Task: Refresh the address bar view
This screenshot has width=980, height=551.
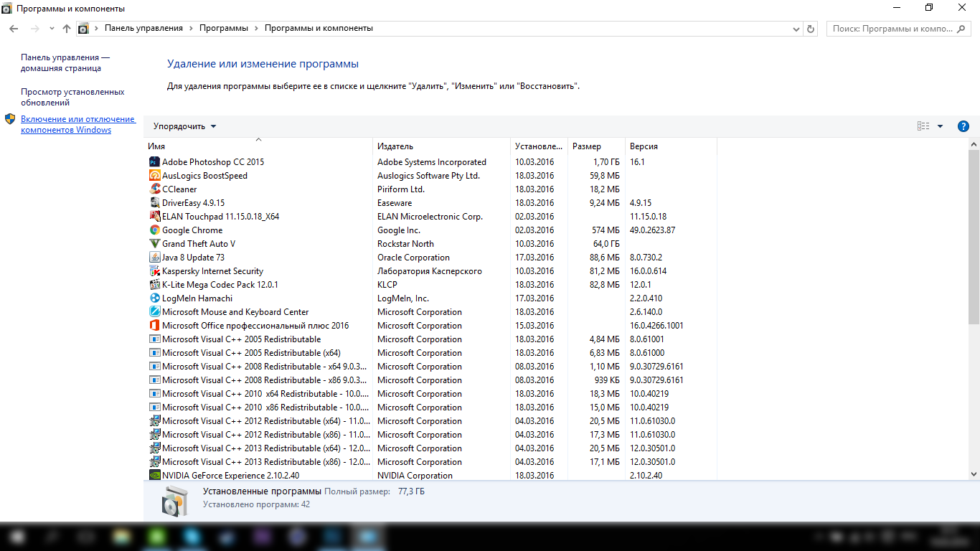Action: pyautogui.click(x=811, y=29)
